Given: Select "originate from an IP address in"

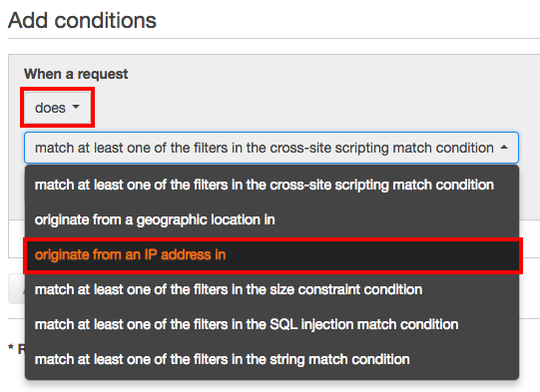Looking at the screenshot, I should pyautogui.click(x=272, y=255).
